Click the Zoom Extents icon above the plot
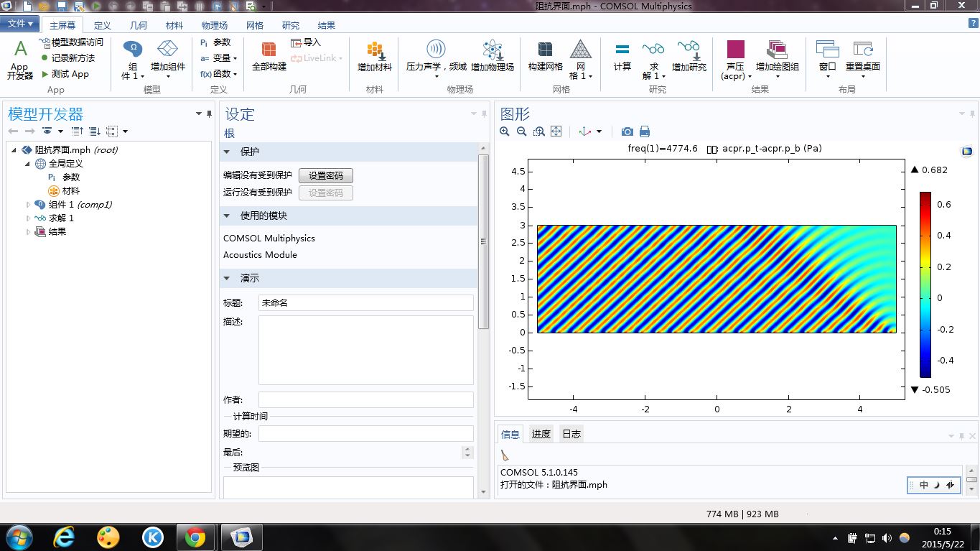This screenshot has height=551, width=980. (556, 131)
